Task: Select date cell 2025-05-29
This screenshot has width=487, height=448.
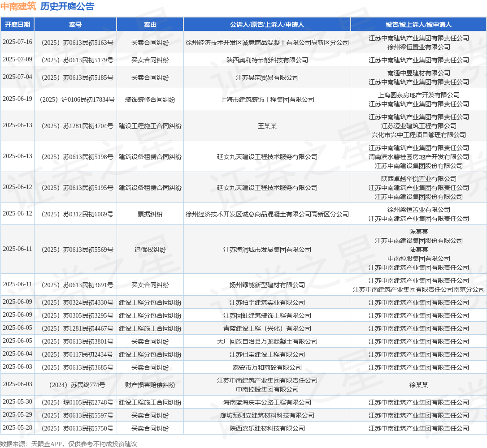Action: click(17, 414)
